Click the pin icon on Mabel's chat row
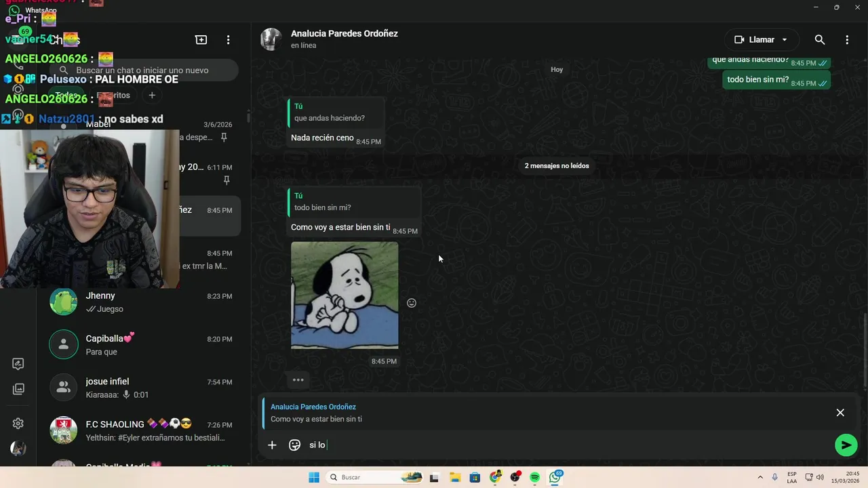Image resolution: width=868 pixels, height=488 pixels. click(x=224, y=138)
